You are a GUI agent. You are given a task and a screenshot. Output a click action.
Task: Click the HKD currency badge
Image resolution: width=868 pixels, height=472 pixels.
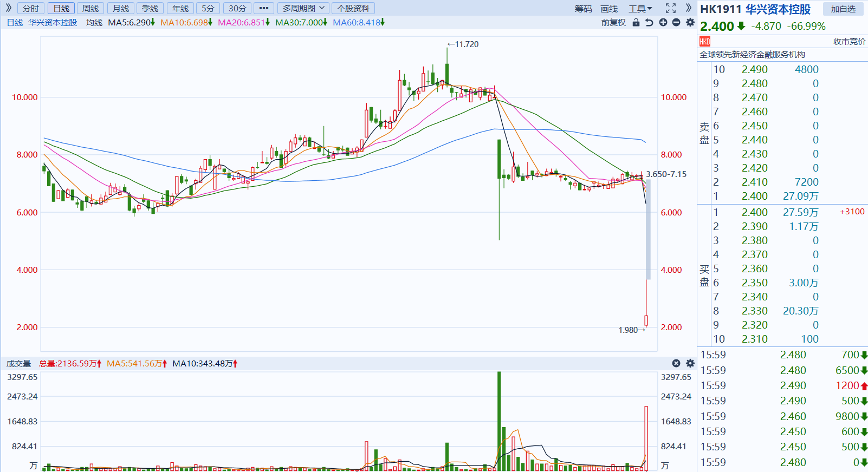pyautogui.click(x=705, y=41)
